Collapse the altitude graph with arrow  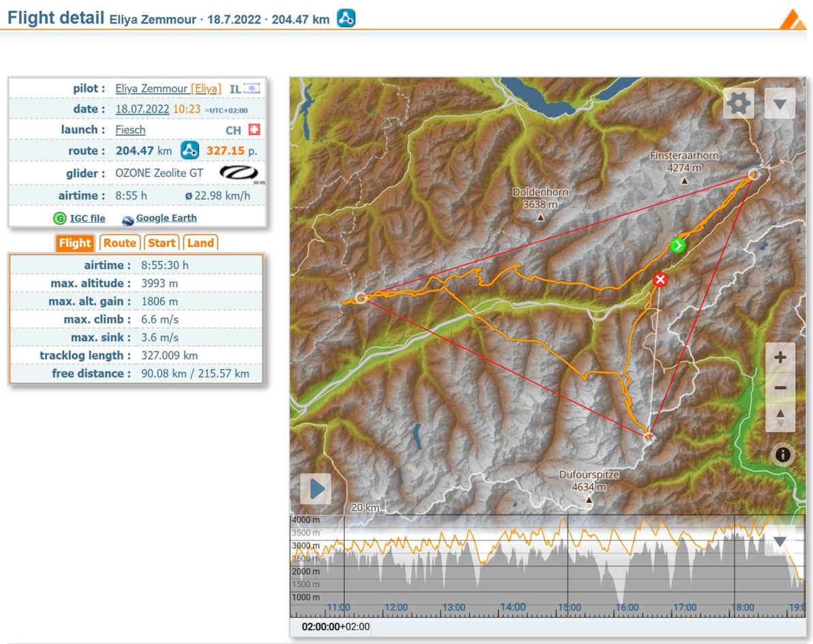pos(780,542)
